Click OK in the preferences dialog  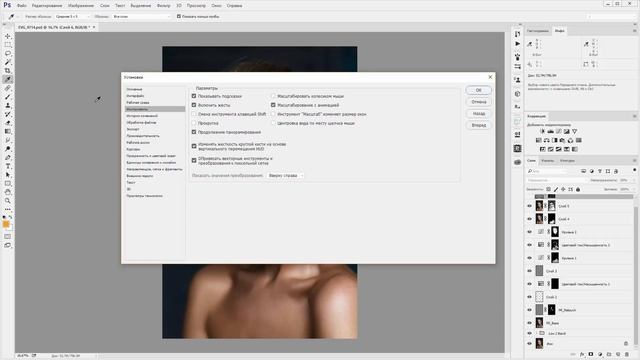click(478, 90)
